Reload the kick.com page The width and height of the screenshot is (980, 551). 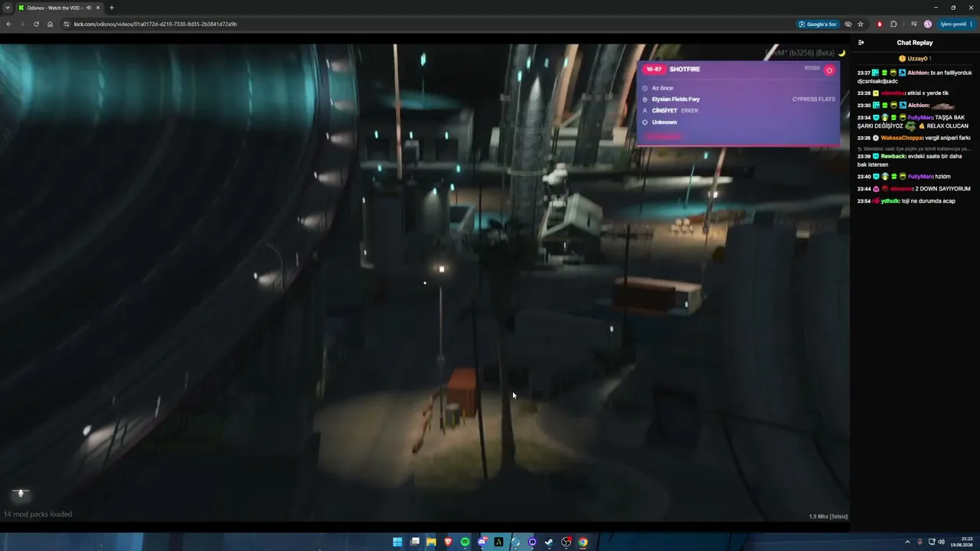(36, 24)
